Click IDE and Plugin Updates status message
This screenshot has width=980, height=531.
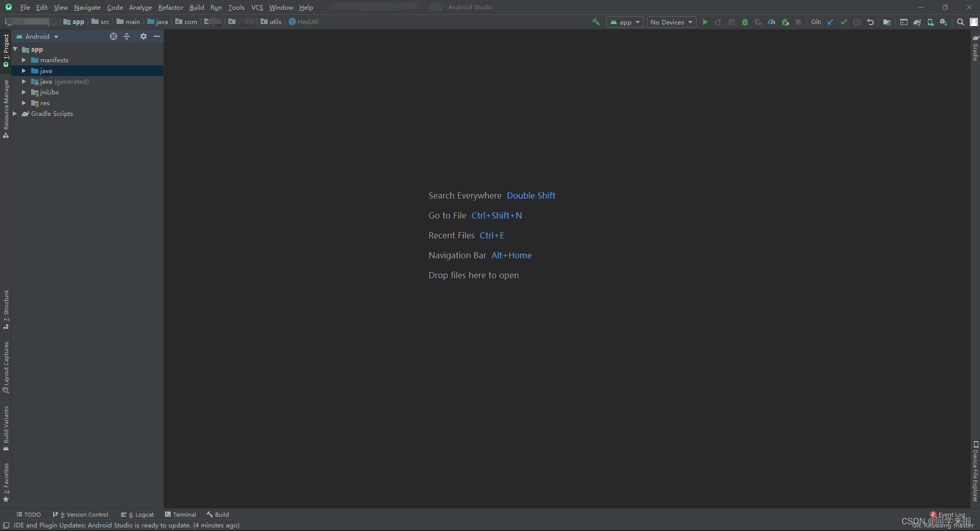click(127, 525)
